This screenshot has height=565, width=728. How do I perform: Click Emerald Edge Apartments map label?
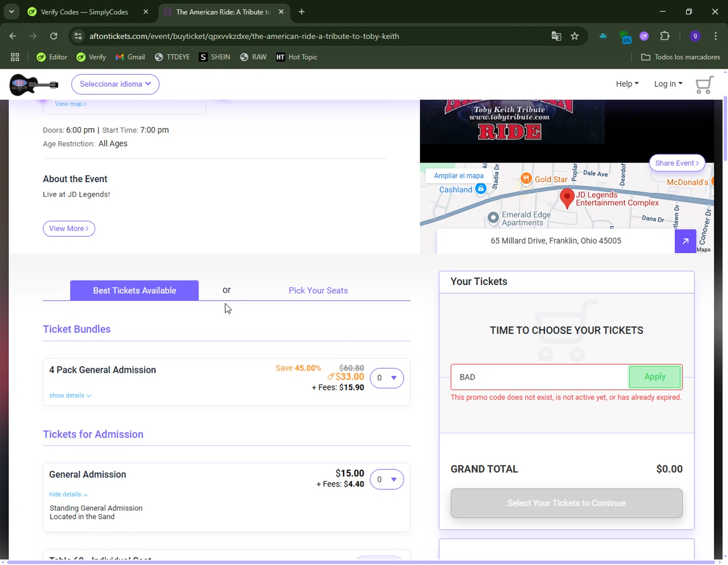click(526, 219)
